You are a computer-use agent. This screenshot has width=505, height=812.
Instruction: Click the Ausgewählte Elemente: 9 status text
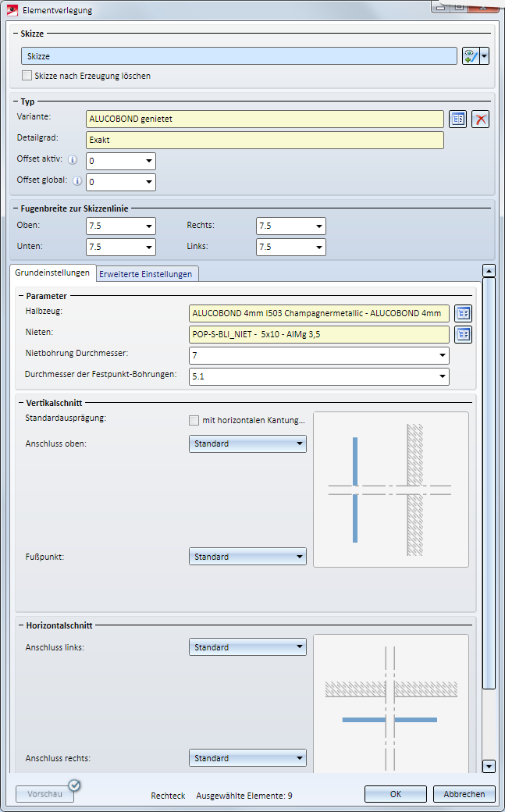pos(244,796)
